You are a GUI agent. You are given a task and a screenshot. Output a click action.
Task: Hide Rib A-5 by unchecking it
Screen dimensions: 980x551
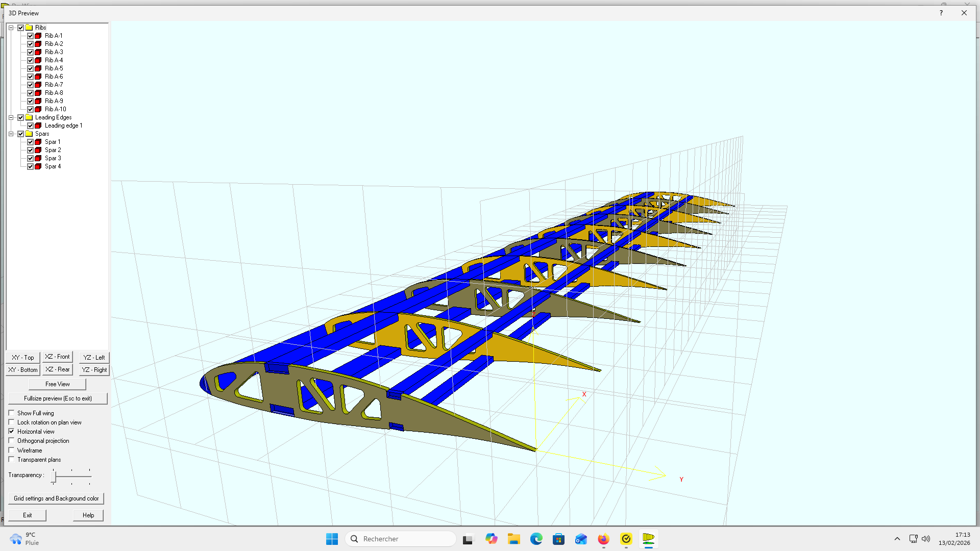coord(31,68)
